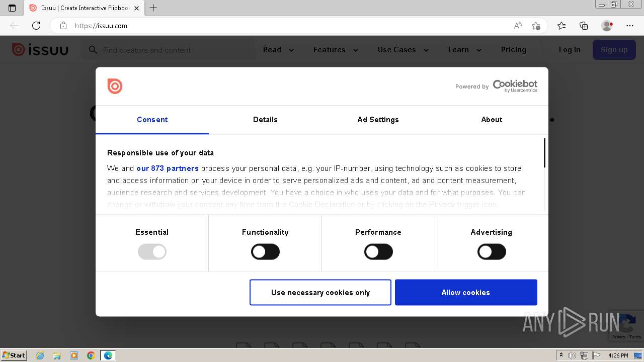Click the Issuu logo in the site header
This screenshot has height=362, width=644.
[40, 49]
